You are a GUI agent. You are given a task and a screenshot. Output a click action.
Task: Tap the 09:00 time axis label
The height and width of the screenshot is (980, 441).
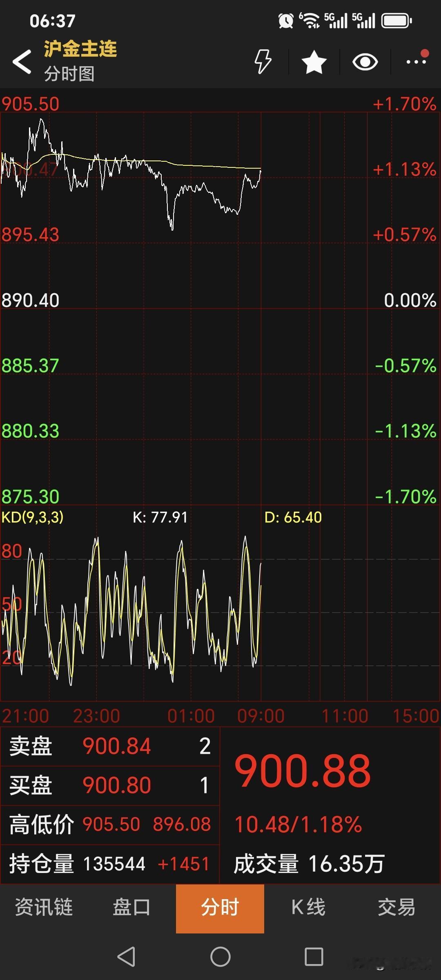tap(261, 716)
